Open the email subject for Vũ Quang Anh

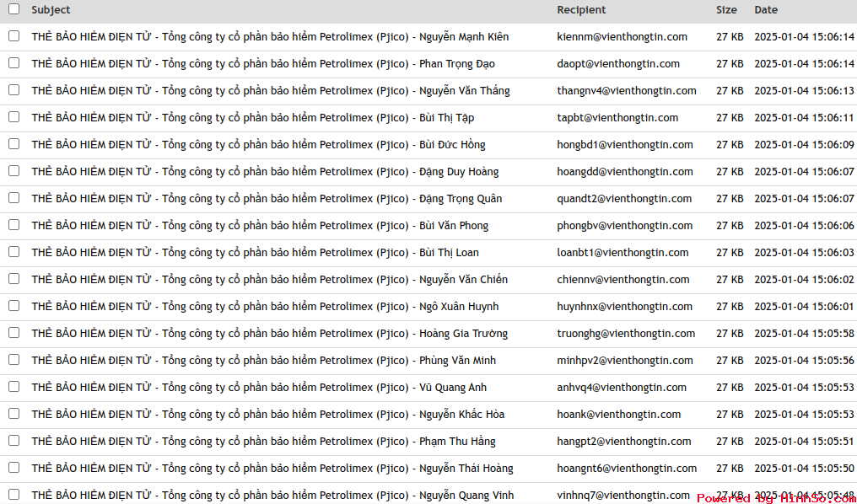pyautogui.click(x=259, y=388)
